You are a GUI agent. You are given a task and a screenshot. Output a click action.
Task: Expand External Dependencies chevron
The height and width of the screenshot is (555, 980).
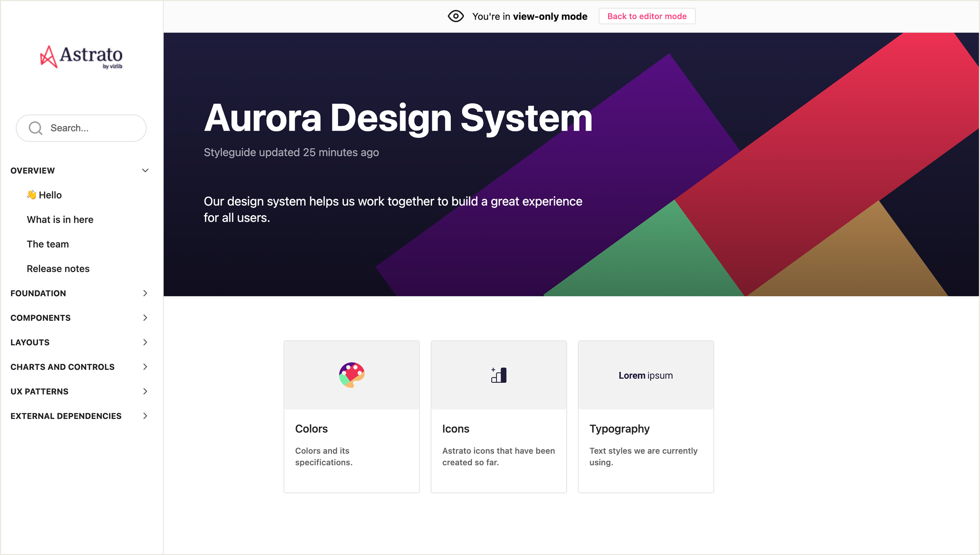click(145, 416)
